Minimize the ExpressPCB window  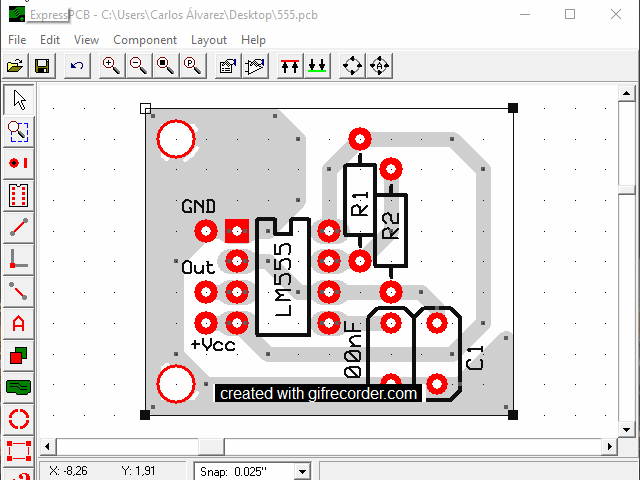click(525, 14)
